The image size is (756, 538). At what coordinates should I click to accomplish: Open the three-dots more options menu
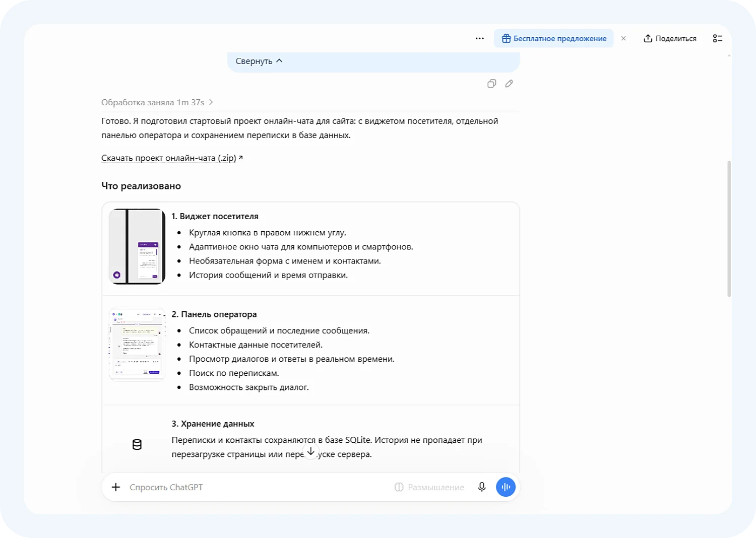(479, 38)
